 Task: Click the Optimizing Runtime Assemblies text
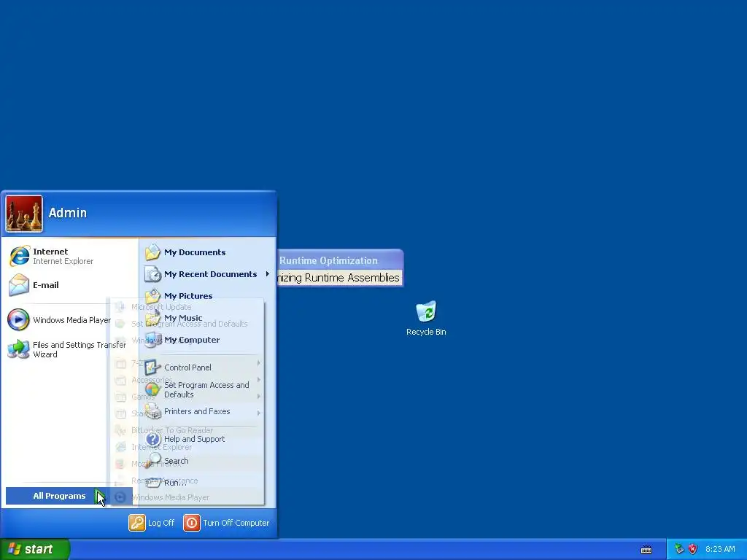click(x=338, y=278)
